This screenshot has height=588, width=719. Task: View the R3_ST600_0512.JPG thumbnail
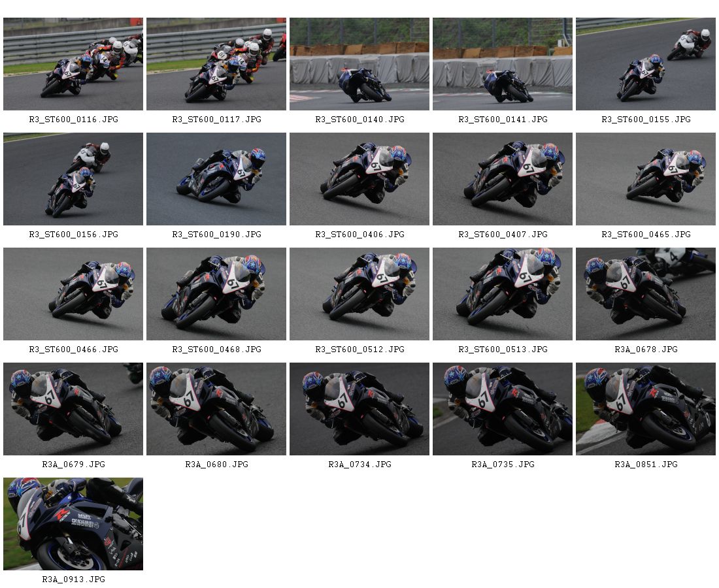tap(359, 294)
